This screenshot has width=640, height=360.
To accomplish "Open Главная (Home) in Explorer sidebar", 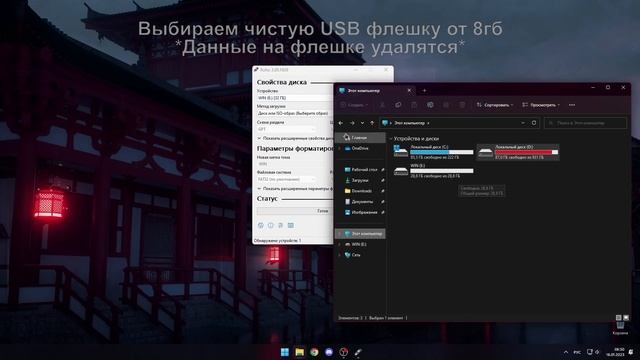I will pos(360,138).
